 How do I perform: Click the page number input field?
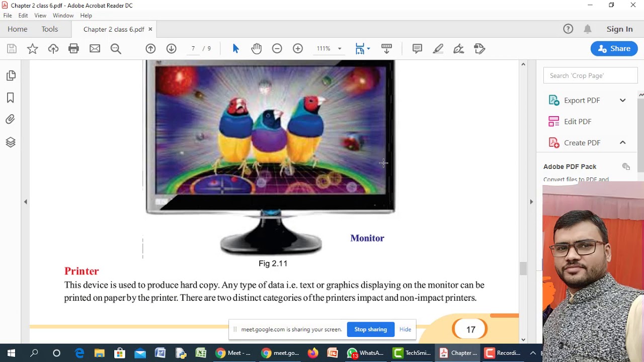tap(193, 49)
